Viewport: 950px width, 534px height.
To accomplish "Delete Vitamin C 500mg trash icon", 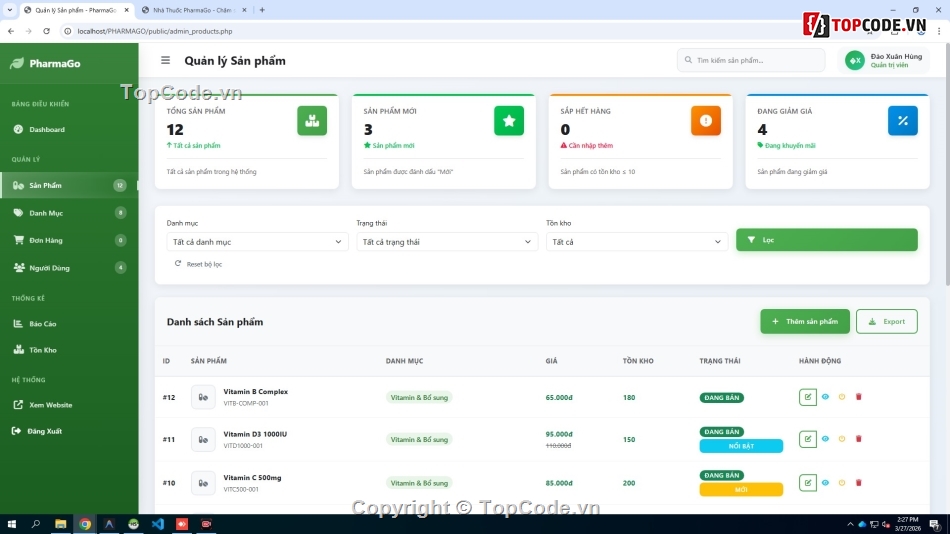I will tap(859, 482).
